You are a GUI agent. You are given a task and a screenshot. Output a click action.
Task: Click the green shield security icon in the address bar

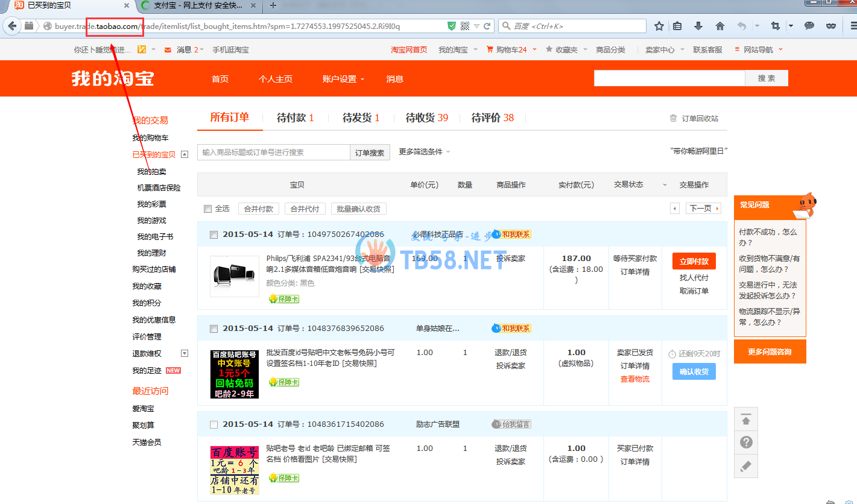click(452, 26)
